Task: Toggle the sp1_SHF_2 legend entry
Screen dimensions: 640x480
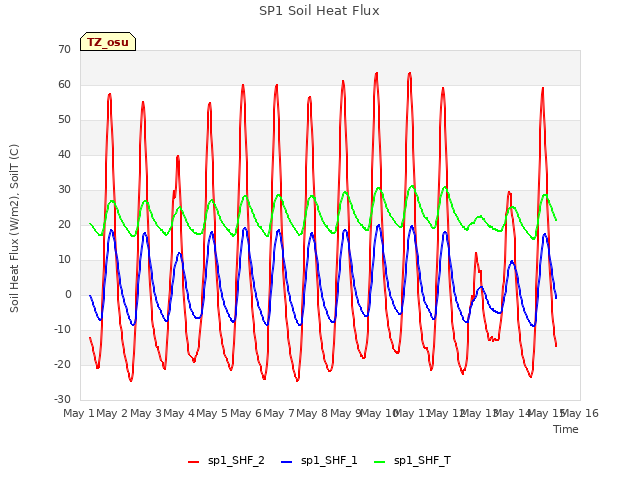Action: point(226,461)
